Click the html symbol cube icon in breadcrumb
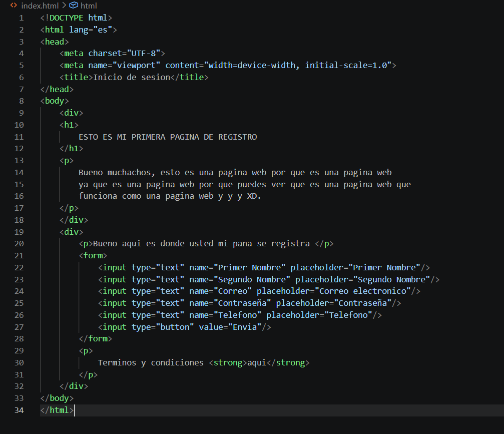504x434 pixels. pyautogui.click(x=74, y=6)
